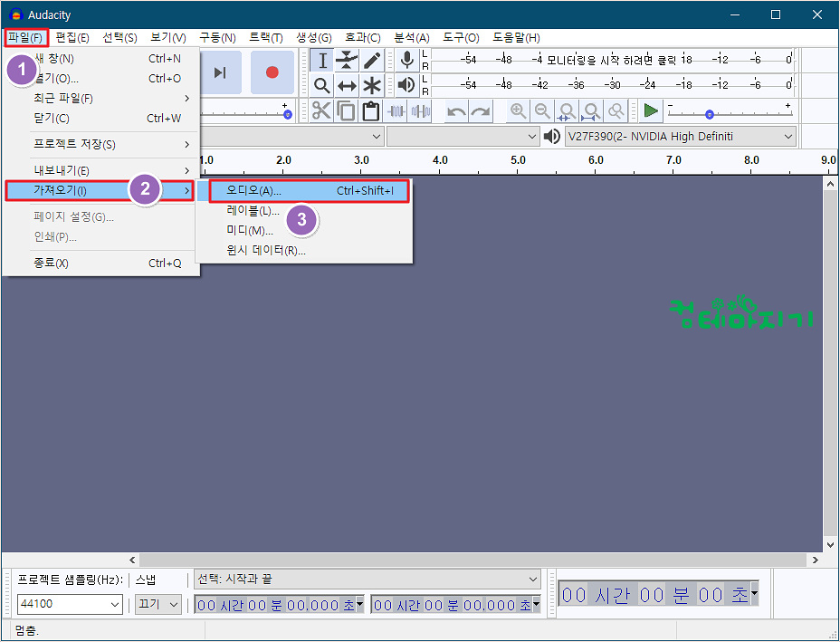The width and height of the screenshot is (840, 642).
Task: Click the horizontal scrollbar left arrow
Action: coord(132,560)
